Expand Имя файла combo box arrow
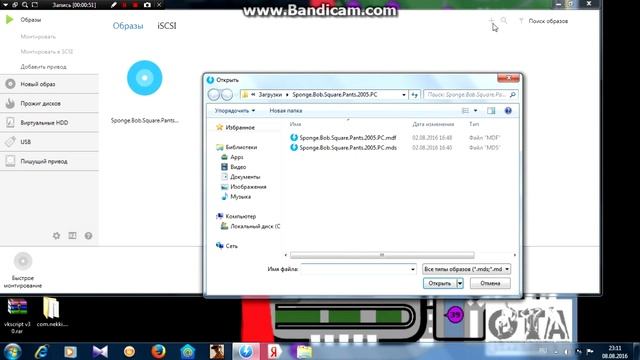 point(413,269)
